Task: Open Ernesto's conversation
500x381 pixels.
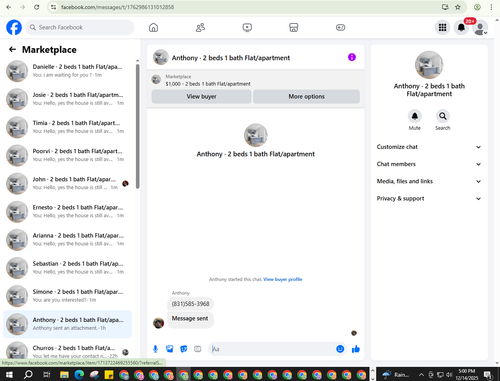Action: pyautogui.click(x=67, y=211)
